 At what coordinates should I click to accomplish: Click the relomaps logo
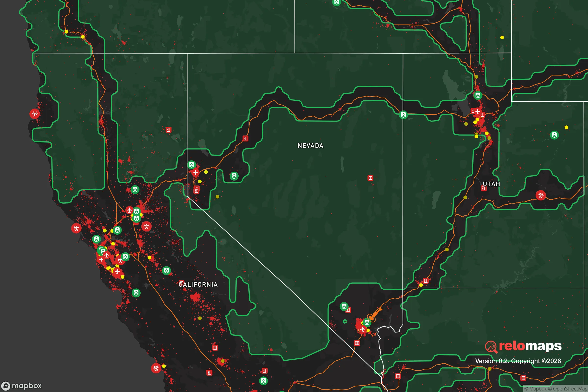(523, 346)
